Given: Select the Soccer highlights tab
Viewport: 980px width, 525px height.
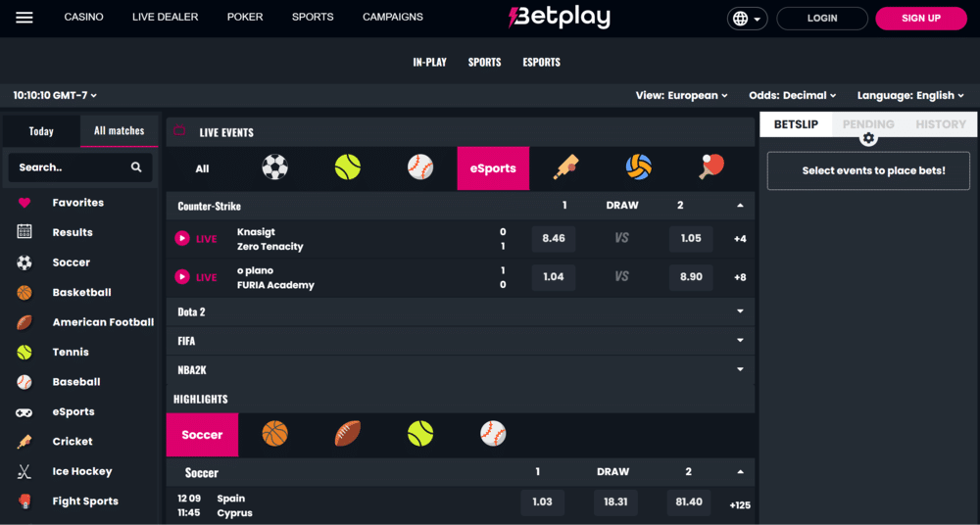Looking at the screenshot, I should point(202,434).
